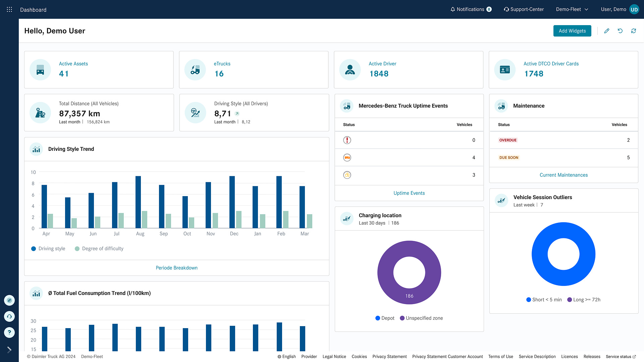The height and width of the screenshot is (362, 644).
Task: Click the Active Assets value 41
Action: click(x=64, y=74)
